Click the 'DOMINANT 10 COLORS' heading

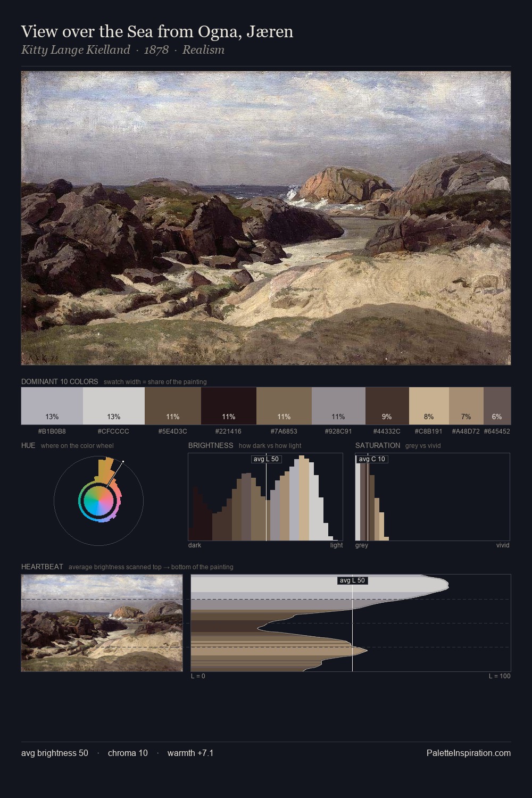tap(60, 381)
